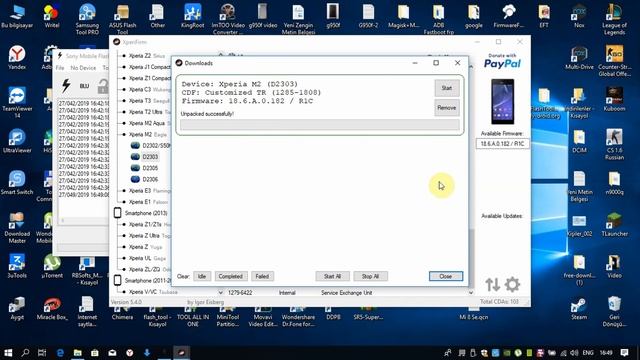The width and height of the screenshot is (640, 360).
Task: Click the up-down arrows downloads icon
Action: click(492, 284)
